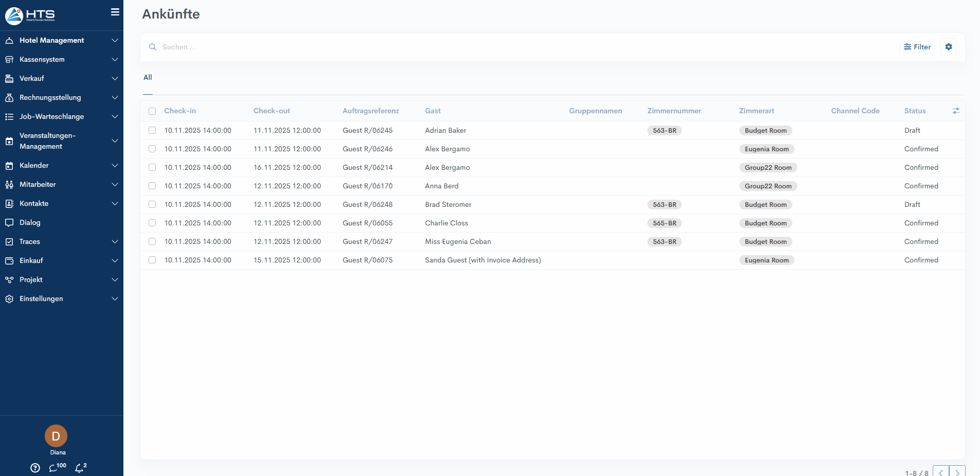Click the HTS logo
This screenshot has height=476, width=980.
30,15
